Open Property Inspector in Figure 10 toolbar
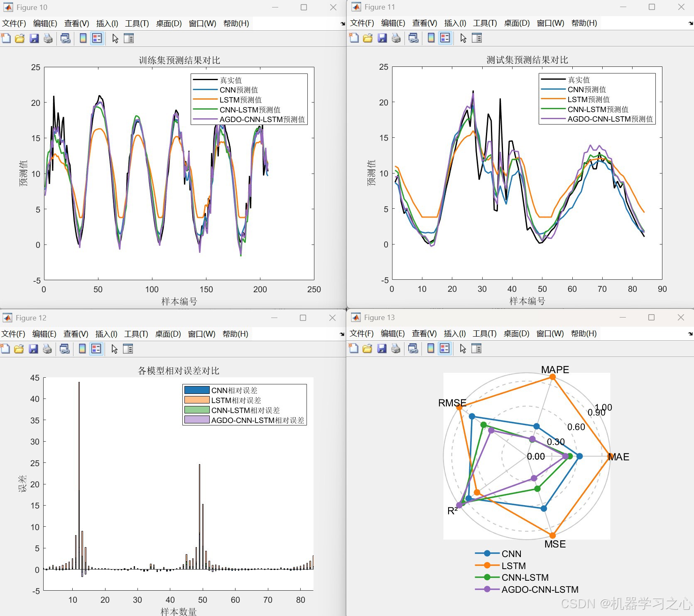 [x=129, y=39]
